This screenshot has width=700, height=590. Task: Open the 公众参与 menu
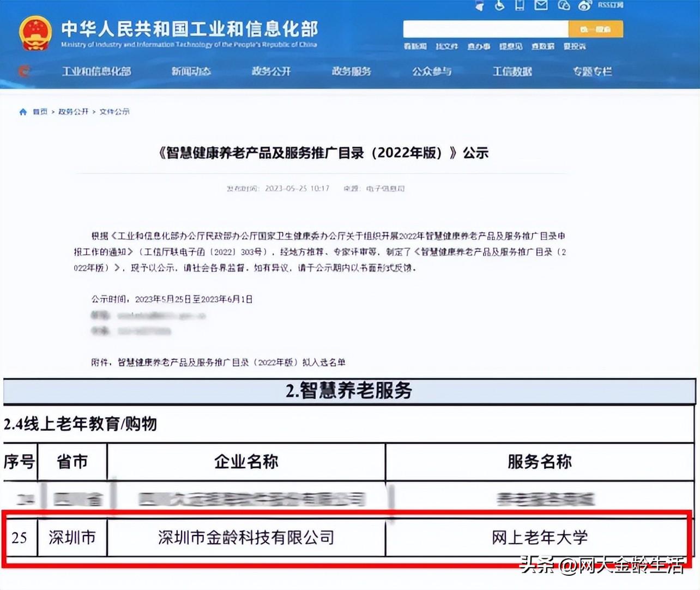click(x=431, y=71)
